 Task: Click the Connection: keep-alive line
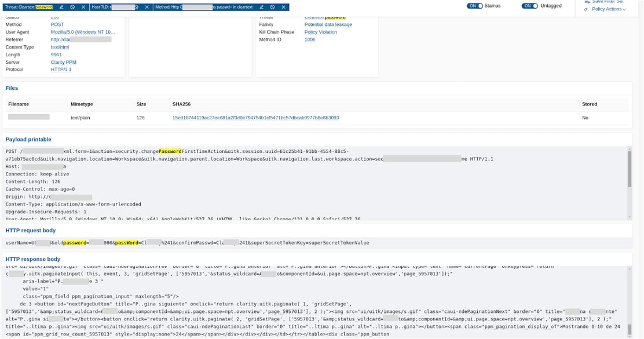37,174
